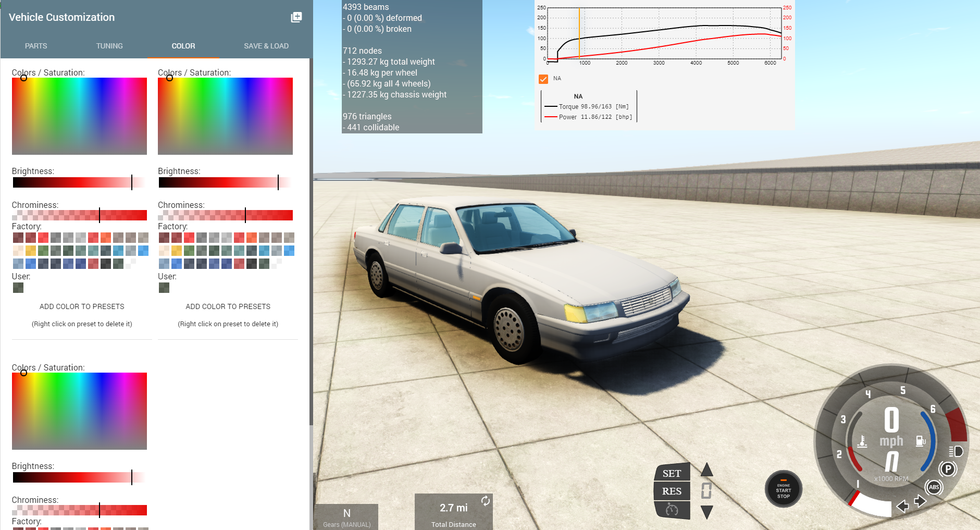
Task: Click the left turn signal arrow
Action: tap(902, 506)
